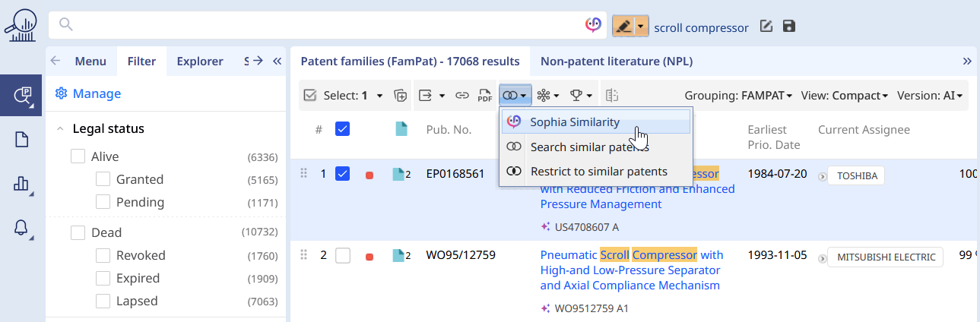Image resolution: width=980 pixels, height=322 pixels.
Task: Click the Sophia AI icon in search bar
Action: pos(594,26)
